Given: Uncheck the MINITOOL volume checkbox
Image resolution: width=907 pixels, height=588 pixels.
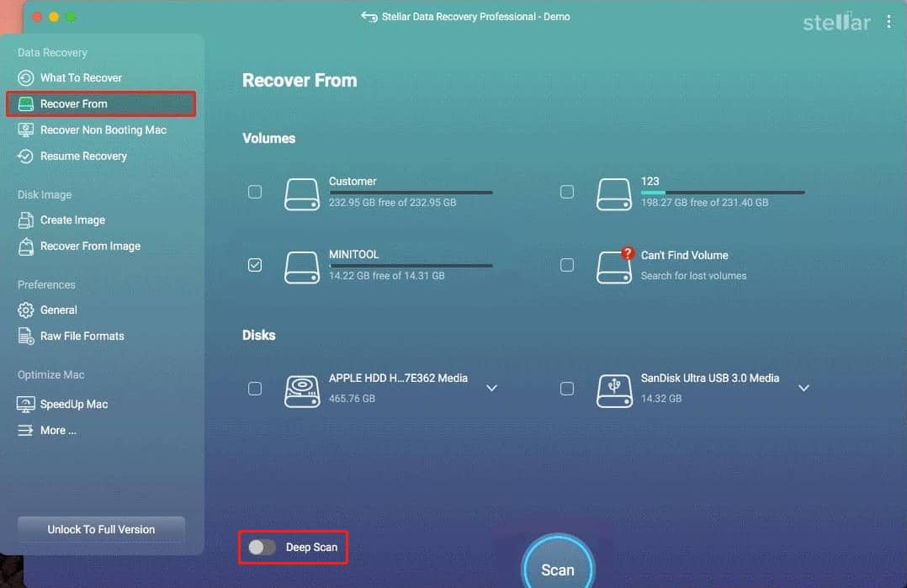Looking at the screenshot, I should [x=254, y=265].
